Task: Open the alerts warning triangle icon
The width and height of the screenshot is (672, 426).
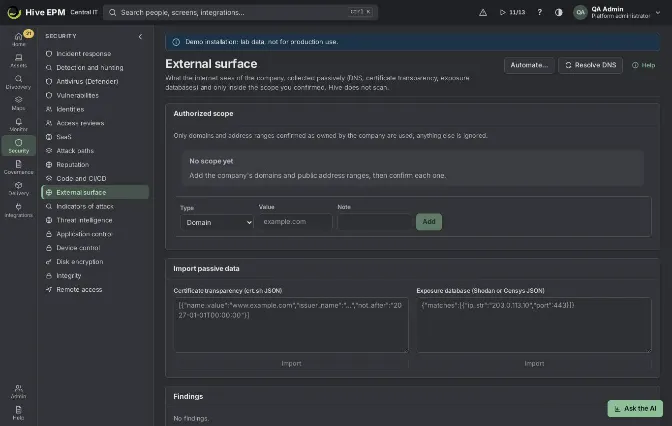Action: (x=483, y=12)
